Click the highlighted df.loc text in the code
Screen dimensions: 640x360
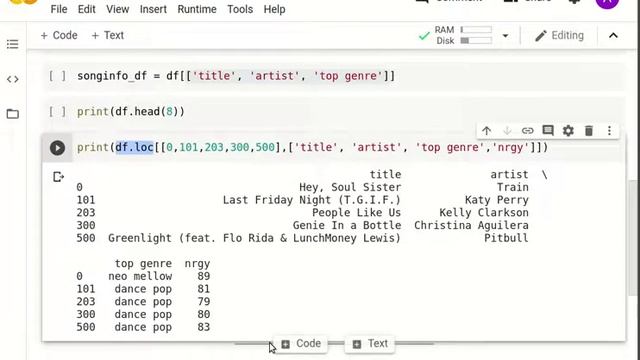[134, 147]
